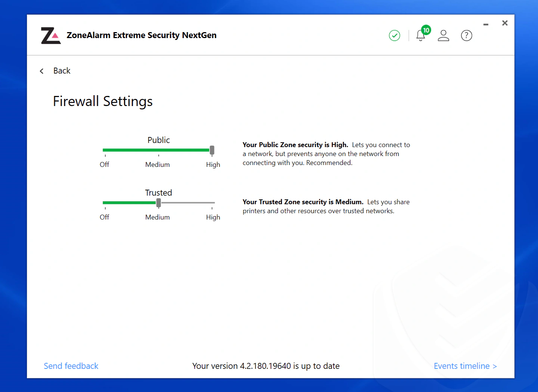538x392 pixels.
Task: Minimize the ZoneAlarm window
Action: [x=486, y=24]
